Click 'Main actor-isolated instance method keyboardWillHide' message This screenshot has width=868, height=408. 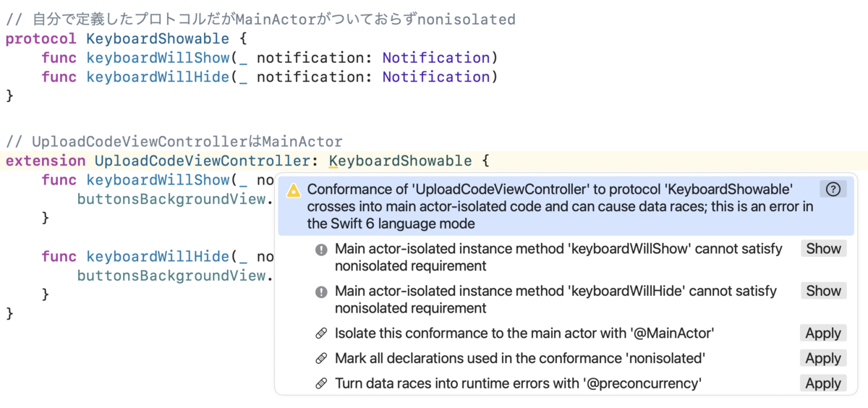556,299
